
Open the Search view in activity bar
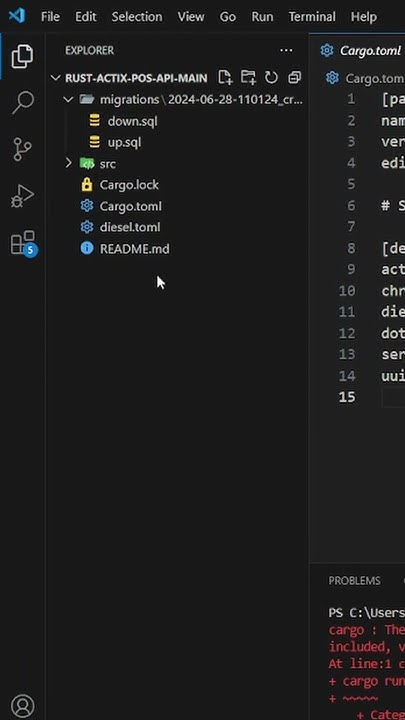coord(22,102)
